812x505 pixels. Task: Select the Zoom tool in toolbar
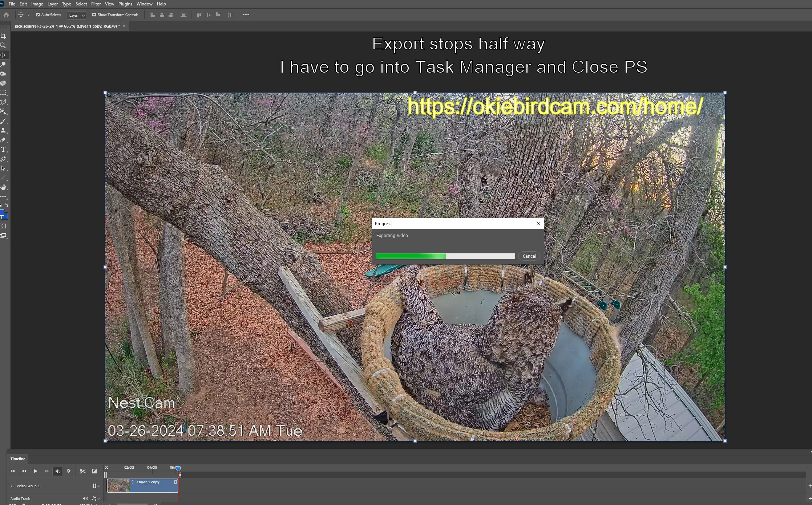point(3,45)
